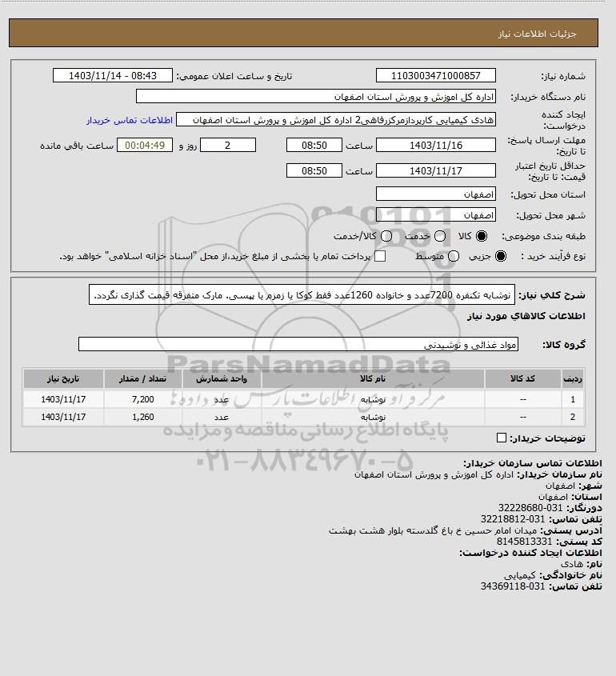Click the quantity cell 7,200
Viewport: 616px width, 676px height.
[x=143, y=399]
